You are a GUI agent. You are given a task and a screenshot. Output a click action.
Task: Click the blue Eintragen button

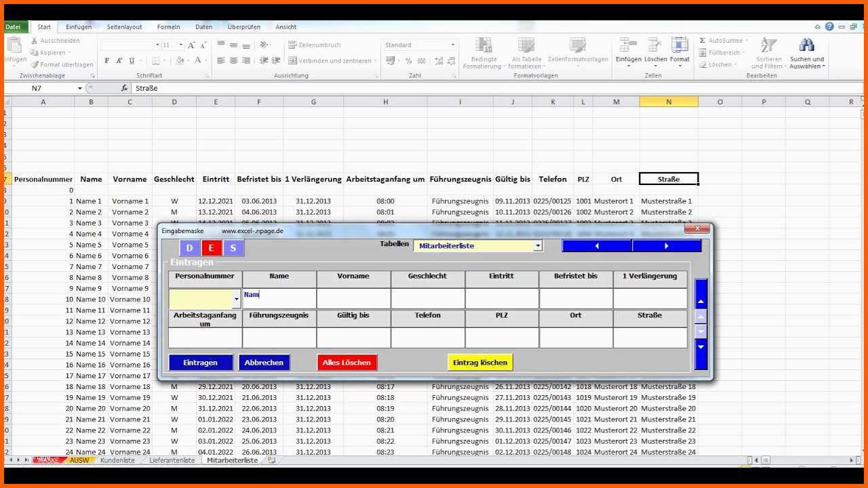[x=201, y=363]
